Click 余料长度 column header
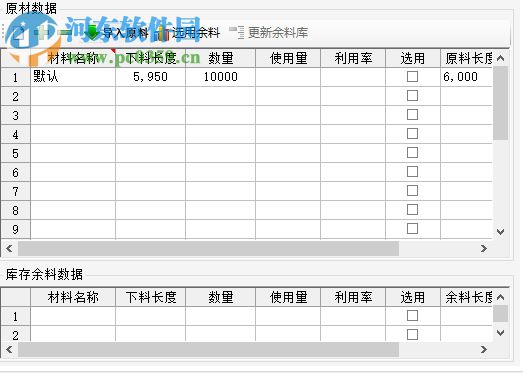Screen dimensions: 523x373 [x=467, y=297]
